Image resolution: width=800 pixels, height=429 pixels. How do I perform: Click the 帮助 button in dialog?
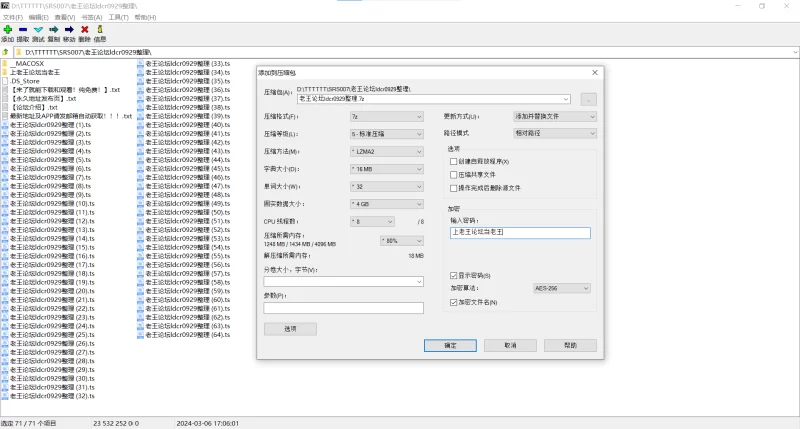tap(570, 345)
